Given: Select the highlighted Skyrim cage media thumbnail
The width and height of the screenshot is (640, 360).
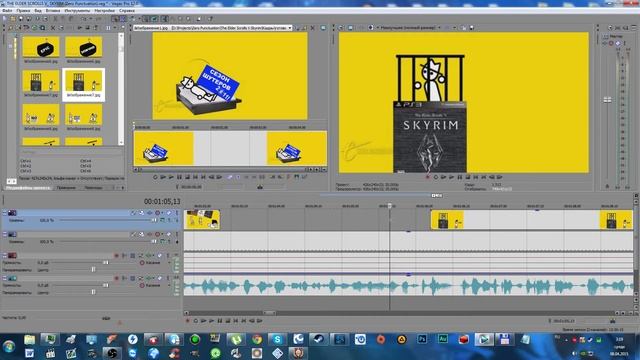Looking at the screenshot, I should (x=83, y=84).
